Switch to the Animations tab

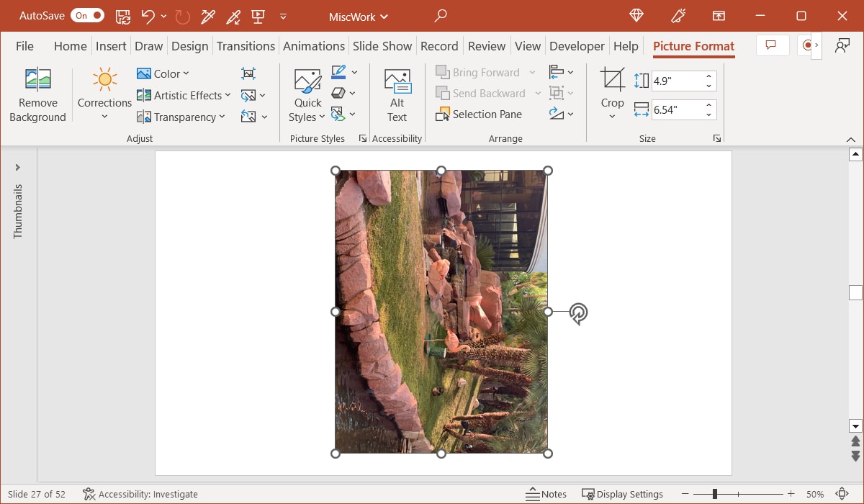click(314, 45)
